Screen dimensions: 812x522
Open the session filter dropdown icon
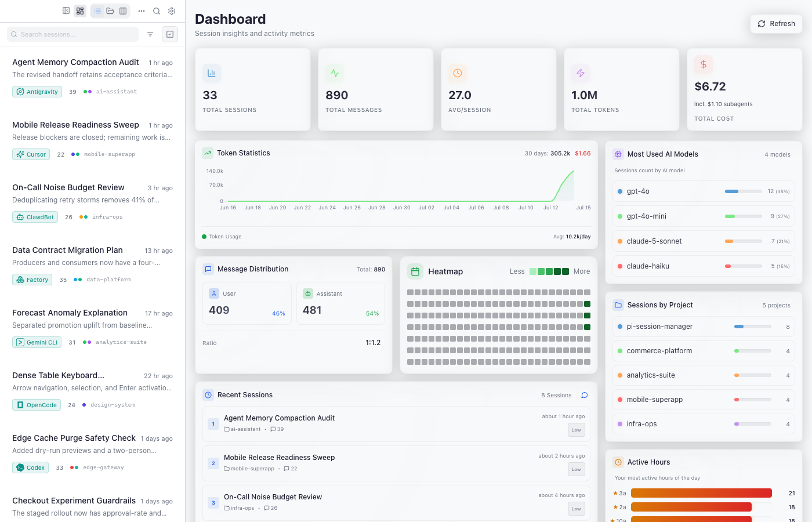tap(150, 34)
